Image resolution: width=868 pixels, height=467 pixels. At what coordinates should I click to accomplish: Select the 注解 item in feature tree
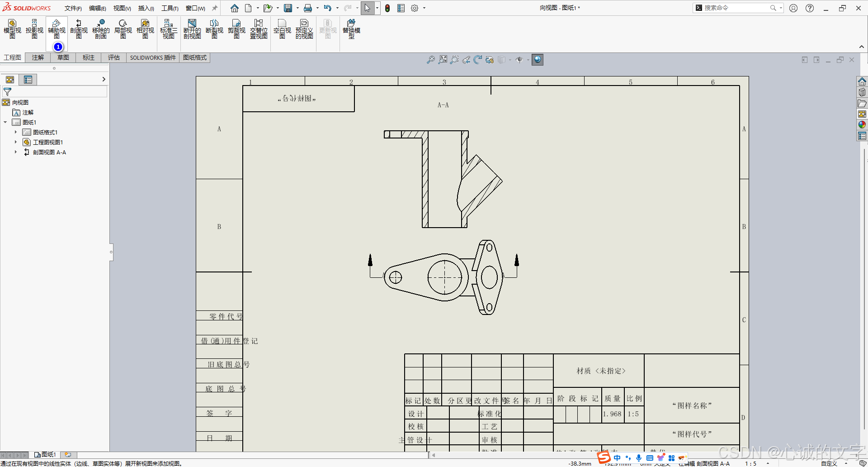(x=23, y=112)
